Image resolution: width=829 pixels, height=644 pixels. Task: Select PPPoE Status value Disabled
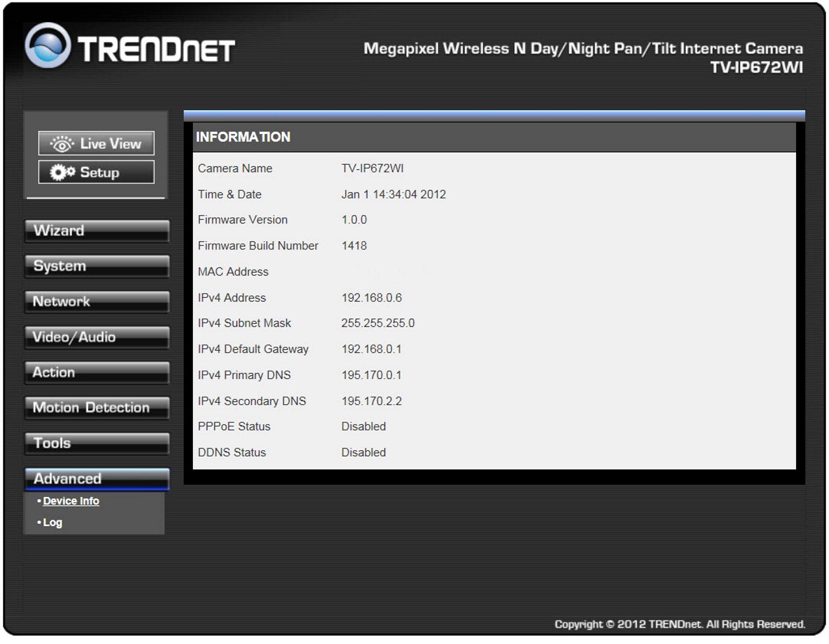(363, 426)
